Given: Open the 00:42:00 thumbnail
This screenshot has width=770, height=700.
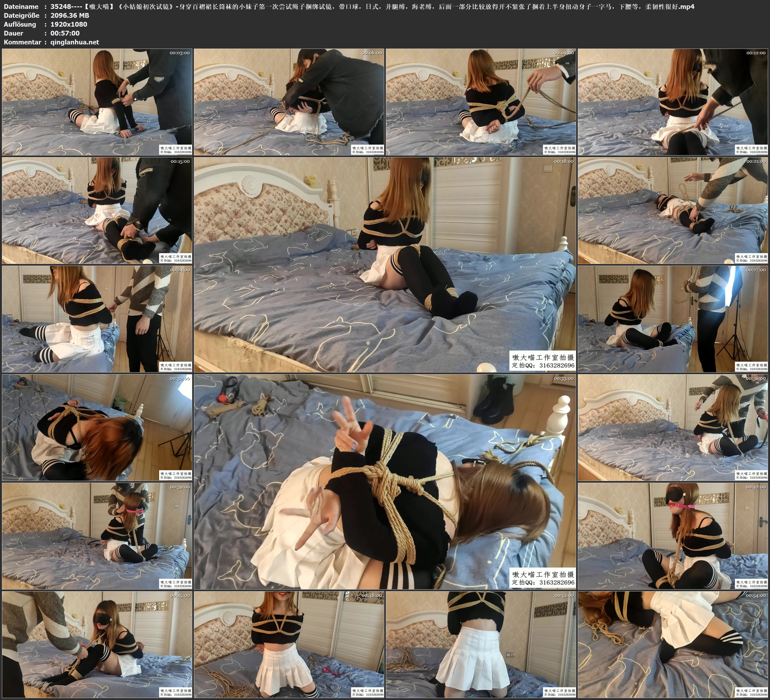Looking at the screenshot, I should [673, 536].
